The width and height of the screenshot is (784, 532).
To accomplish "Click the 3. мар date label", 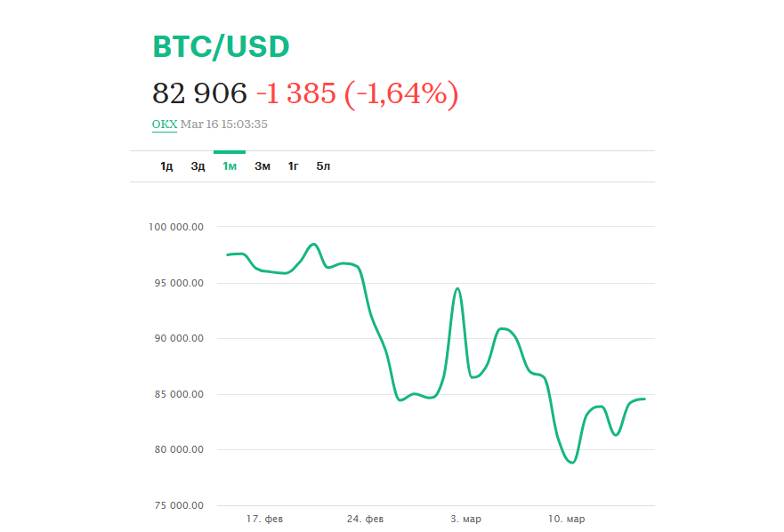I will [x=467, y=519].
